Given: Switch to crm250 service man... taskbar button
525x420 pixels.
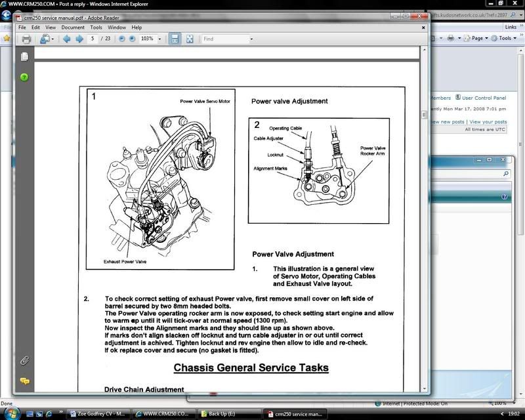Looking at the screenshot, I should point(295,414).
